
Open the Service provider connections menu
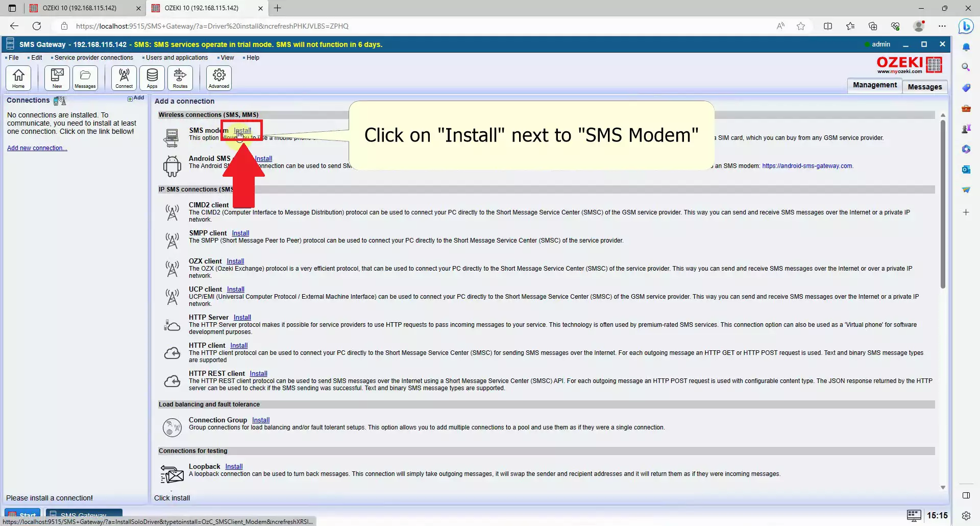click(93, 58)
